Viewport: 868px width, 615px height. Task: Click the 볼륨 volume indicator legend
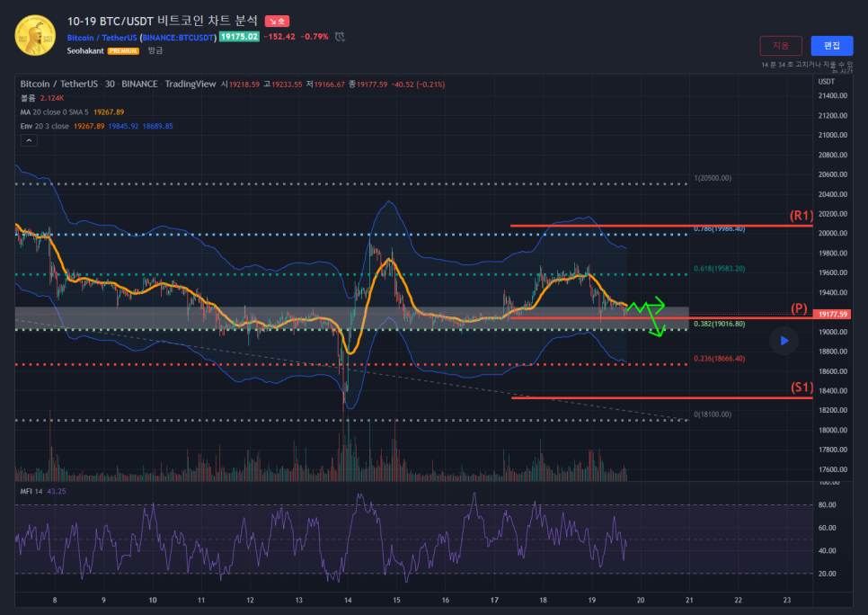coord(28,98)
